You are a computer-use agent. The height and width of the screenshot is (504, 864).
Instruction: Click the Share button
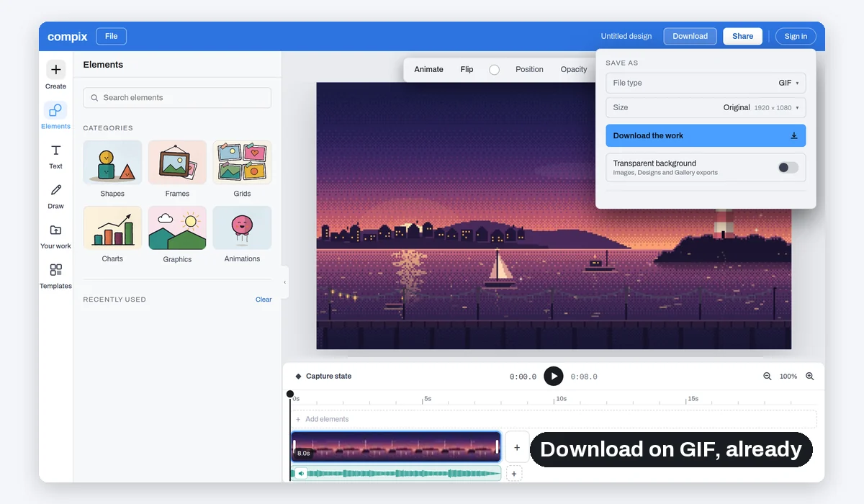[742, 36]
